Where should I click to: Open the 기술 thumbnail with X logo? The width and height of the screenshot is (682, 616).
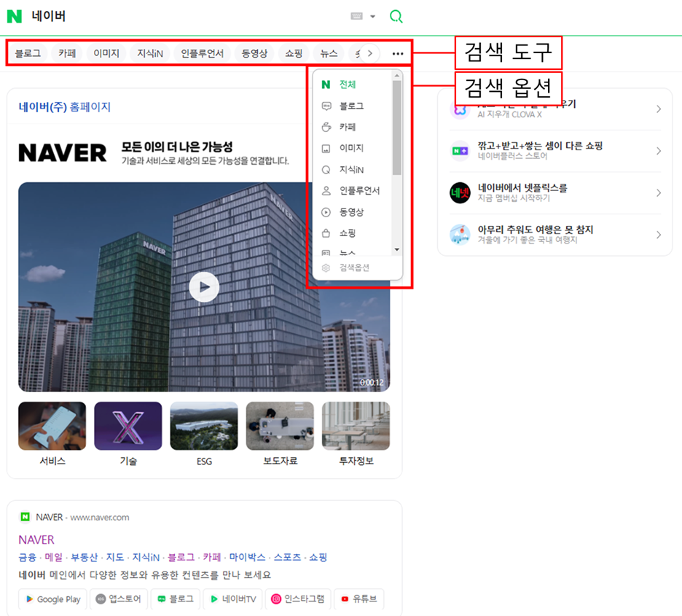click(x=128, y=426)
